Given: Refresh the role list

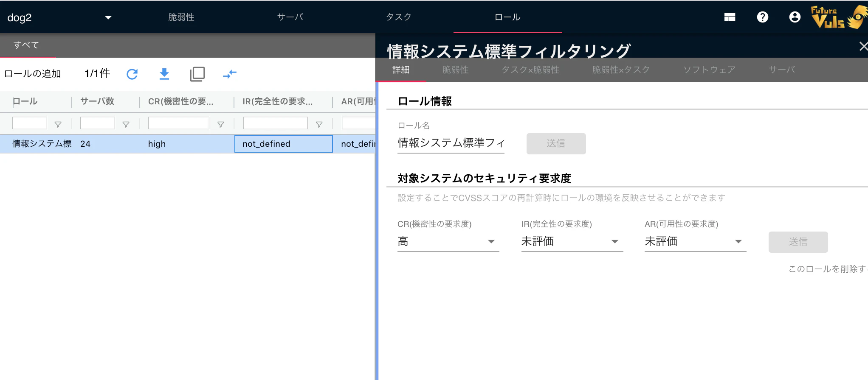Looking at the screenshot, I should tap(132, 74).
